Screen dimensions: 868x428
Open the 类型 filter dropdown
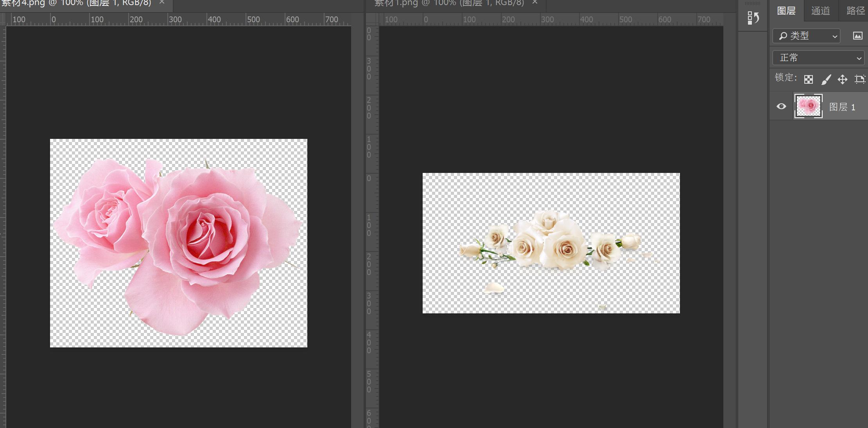806,36
